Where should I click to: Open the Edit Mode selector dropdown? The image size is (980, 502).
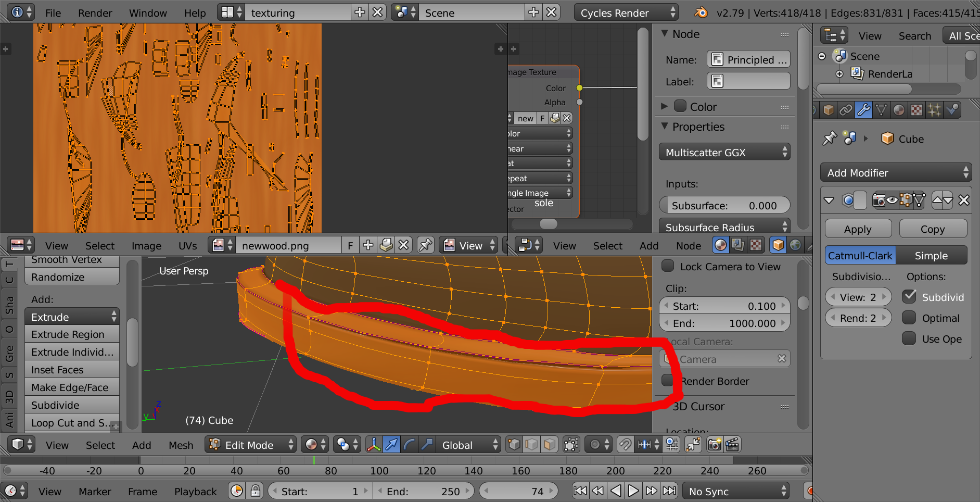pos(251,445)
